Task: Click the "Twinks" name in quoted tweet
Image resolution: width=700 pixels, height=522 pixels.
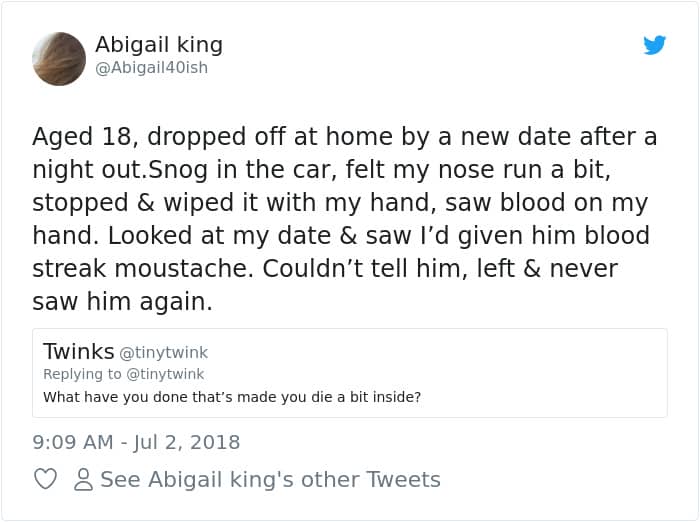Action: [x=78, y=352]
